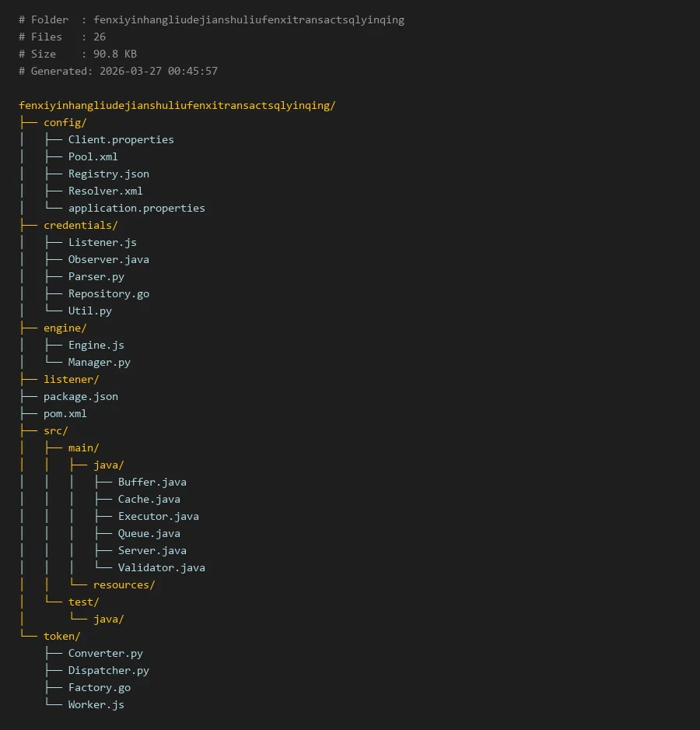700x730 pixels.
Task: Collapse the src/ folder
Action: pos(55,430)
